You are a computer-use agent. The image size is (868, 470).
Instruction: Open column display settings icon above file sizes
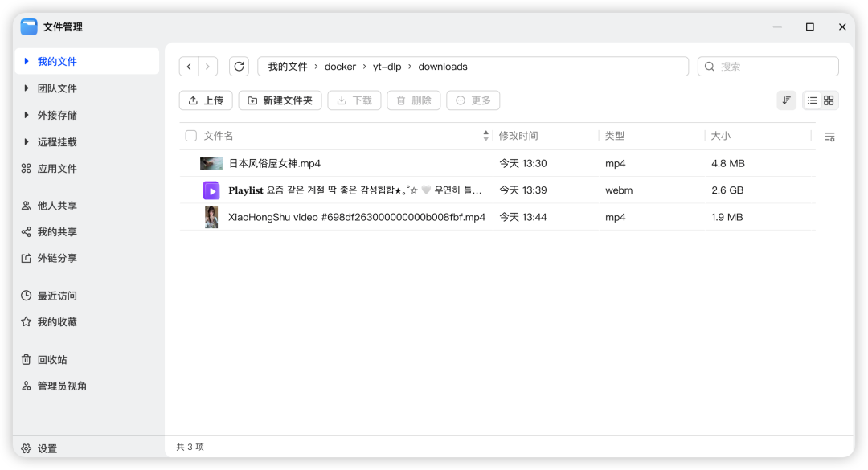pyautogui.click(x=829, y=137)
